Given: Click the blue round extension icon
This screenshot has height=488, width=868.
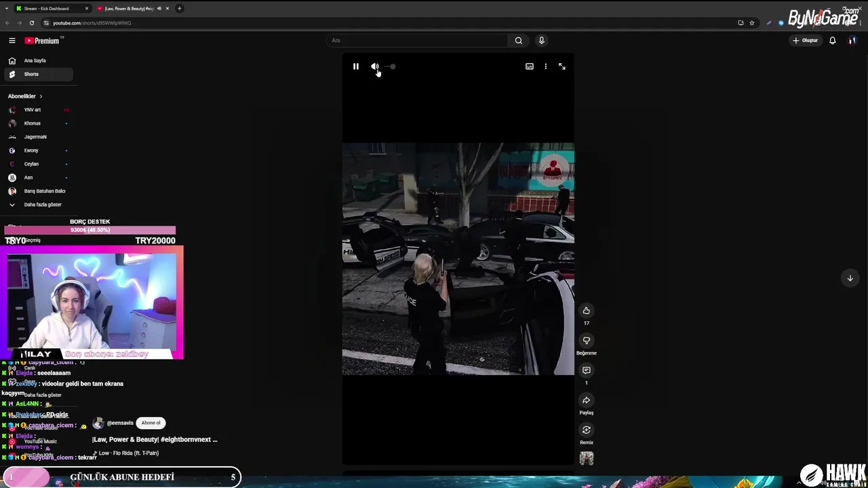Looking at the screenshot, I should [x=781, y=23].
